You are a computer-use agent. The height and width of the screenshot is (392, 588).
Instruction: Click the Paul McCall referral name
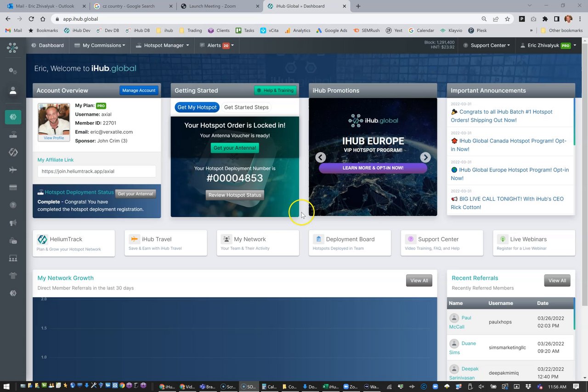pyautogui.click(x=461, y=322)
